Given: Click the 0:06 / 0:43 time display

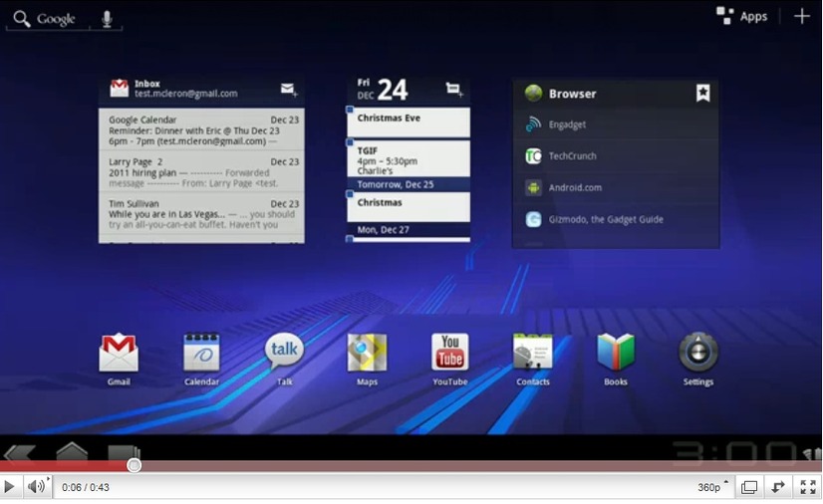Looking at the screenshot, I should pyautogui.click(x=86, y=487).
